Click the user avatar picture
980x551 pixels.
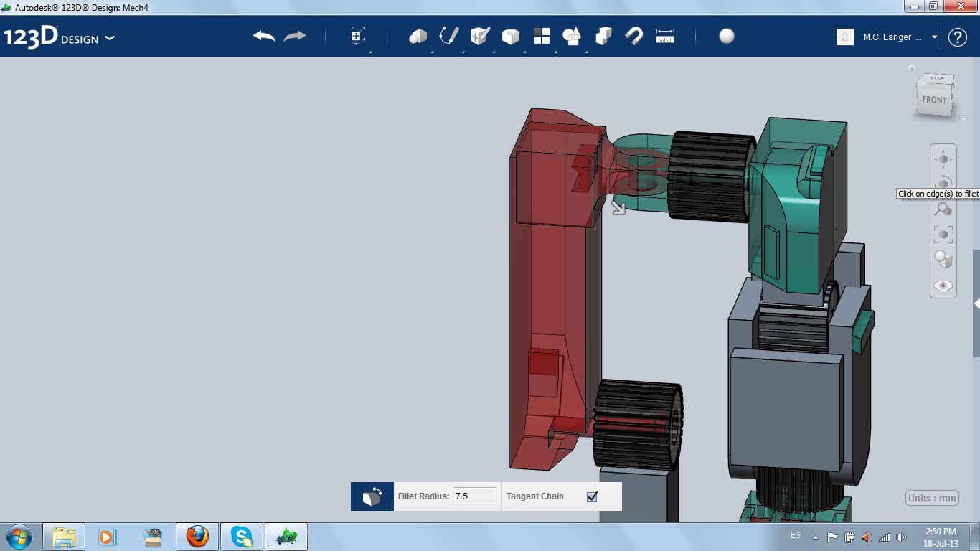pos(845,37)
